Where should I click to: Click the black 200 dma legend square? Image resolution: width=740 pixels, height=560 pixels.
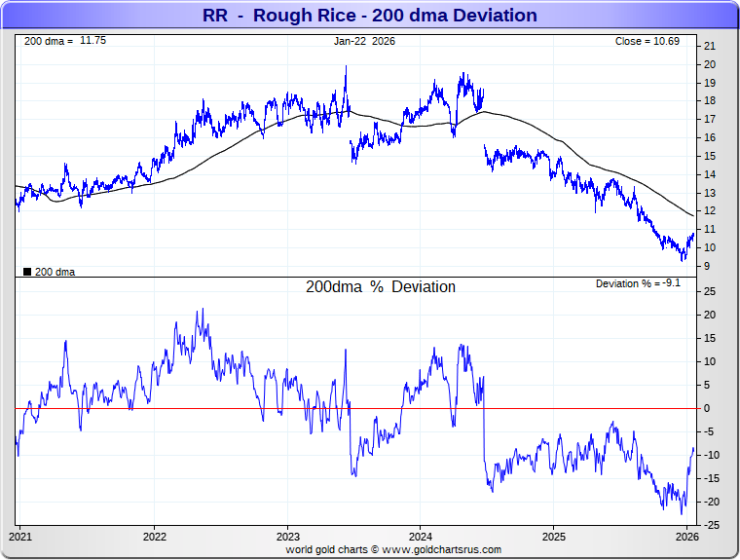click(26, 272)
